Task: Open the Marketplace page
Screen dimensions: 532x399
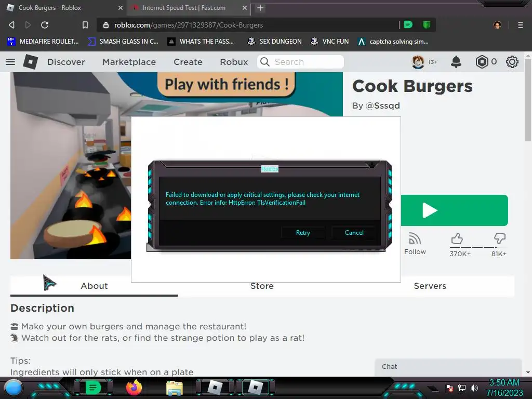Action: click(129, 62)
